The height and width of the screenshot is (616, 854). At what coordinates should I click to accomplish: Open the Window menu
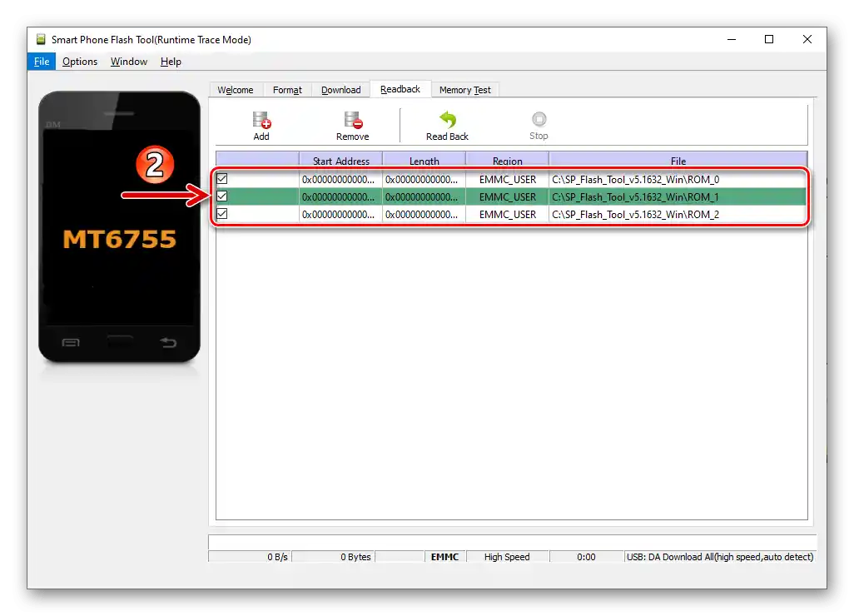tap(128, 61)
